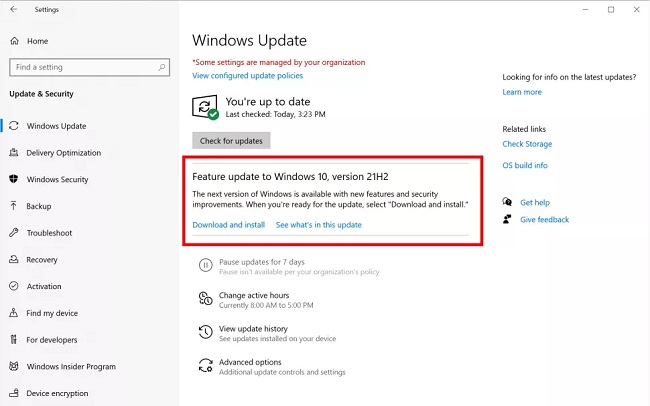
Task: Click the Advanced options gear-sync icon
Action: [206, 365]
